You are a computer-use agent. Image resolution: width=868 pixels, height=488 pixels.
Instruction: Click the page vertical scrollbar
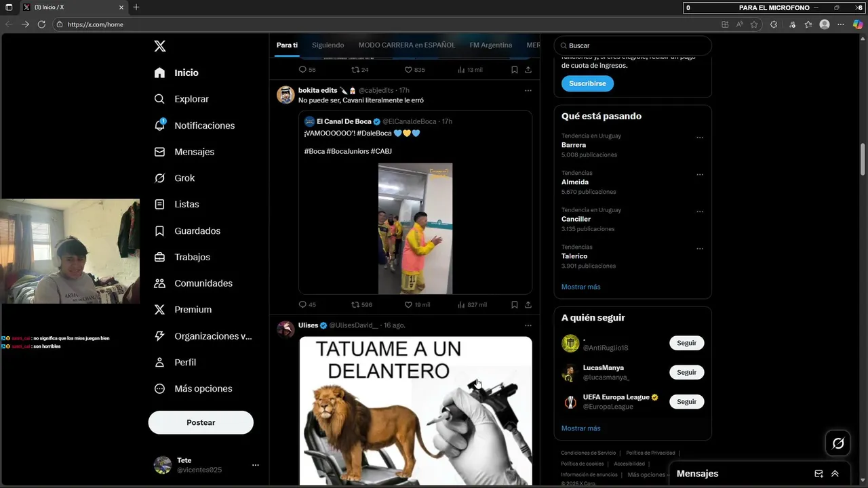point(863,159)
